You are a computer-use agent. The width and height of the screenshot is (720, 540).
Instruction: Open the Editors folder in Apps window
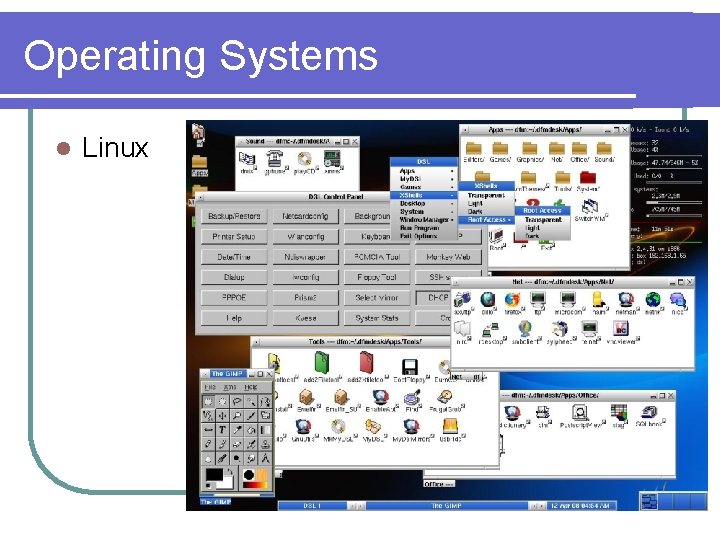[x=473, y=151]
